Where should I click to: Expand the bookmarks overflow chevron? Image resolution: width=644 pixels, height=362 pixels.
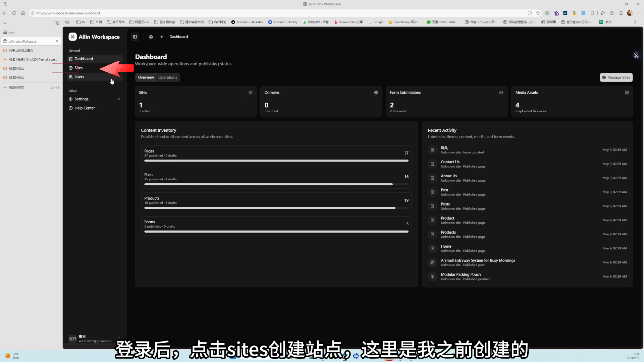(x=635, y=22)
